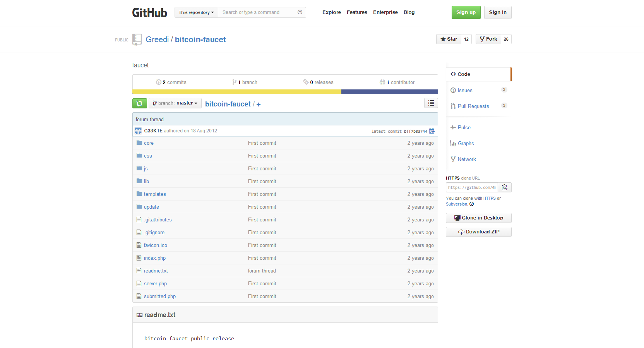This screenshot has height=348, width=644.
Task: Click Clone in Desktop button
Action: click(479, 218)
